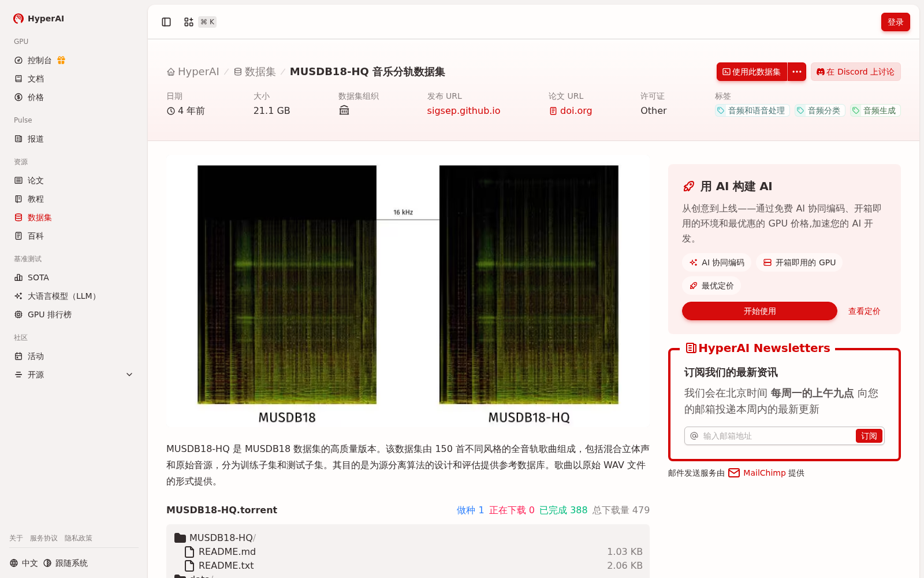Screen dimensions: 924x578
Task: Click the gift icon next to 控制台
Action: click(x=61, y=60)
